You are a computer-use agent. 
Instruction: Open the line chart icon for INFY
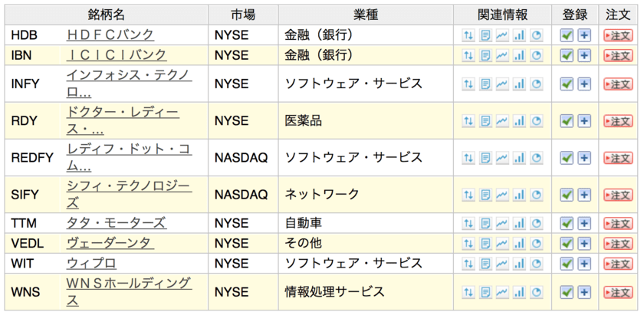click(x=501, y=84)
